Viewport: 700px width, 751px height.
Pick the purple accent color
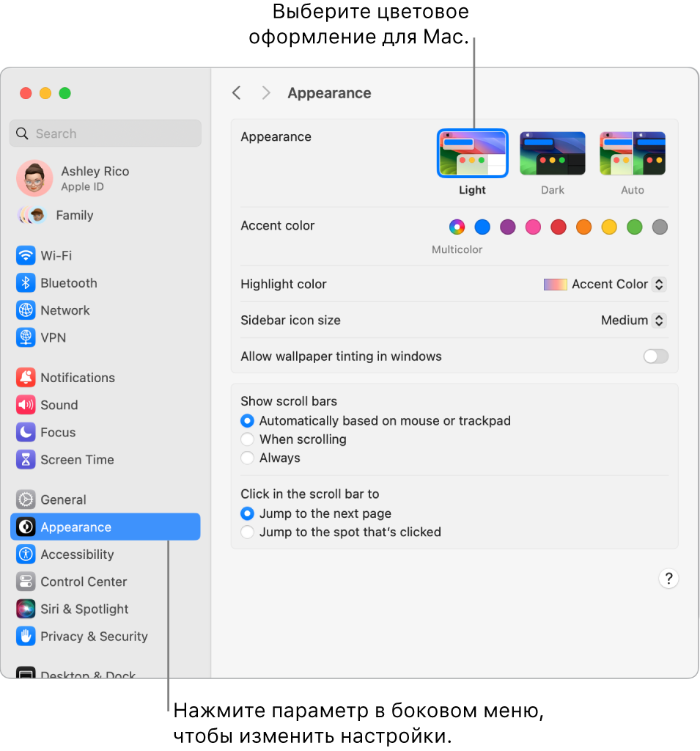click(x=507, y=227)
